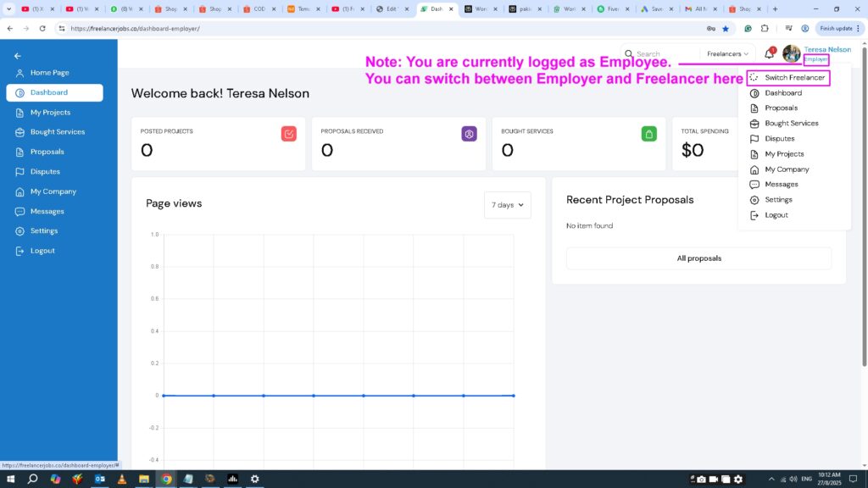The height and width of the screenshot is (488, 868).
Task: Click the notification bell icon
Action: click(769, 54)
